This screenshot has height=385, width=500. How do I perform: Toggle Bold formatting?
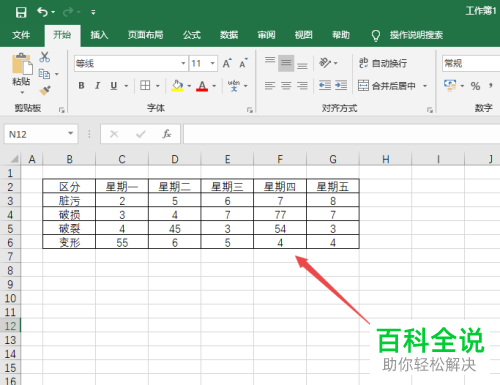pos(81,86)
